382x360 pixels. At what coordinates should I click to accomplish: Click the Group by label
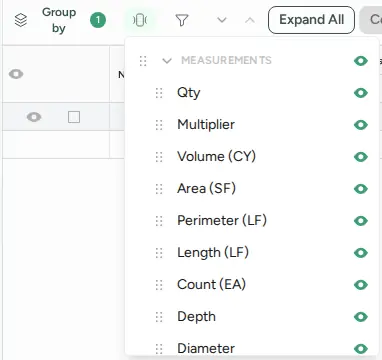point(59,20)
